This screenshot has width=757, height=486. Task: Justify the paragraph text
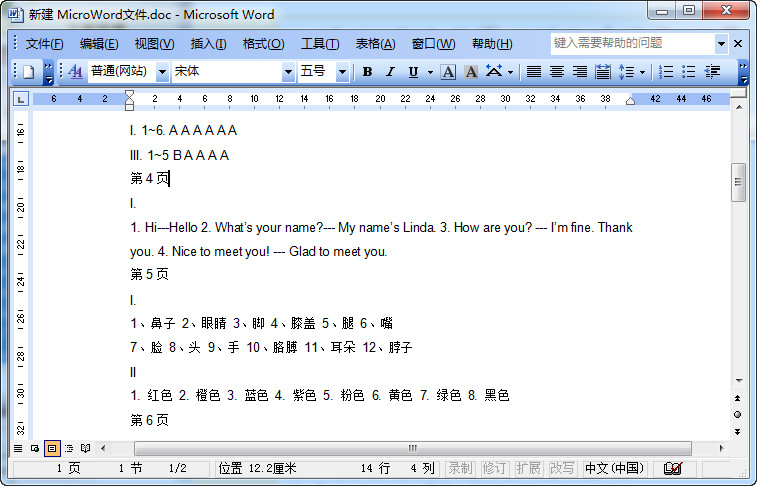coord(533,72)
